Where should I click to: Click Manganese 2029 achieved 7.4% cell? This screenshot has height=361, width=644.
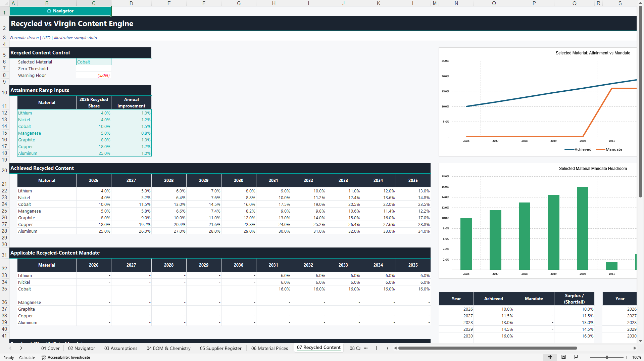pos(204,211)
